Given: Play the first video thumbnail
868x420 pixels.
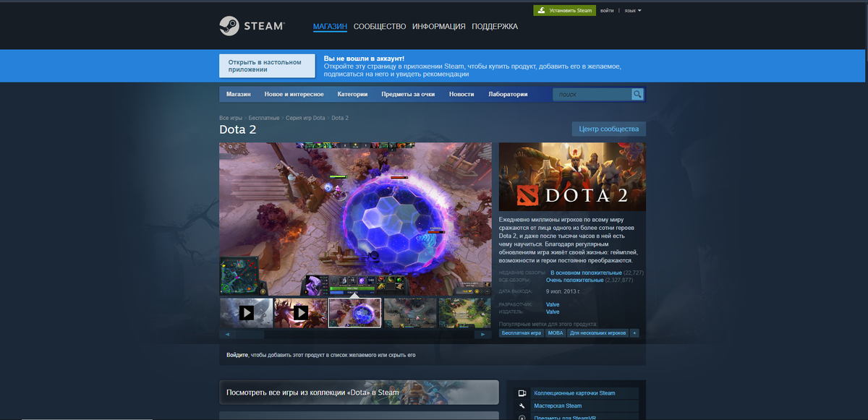Looking at the screenshot, I should pyautogui.click(x=246, y=312).
